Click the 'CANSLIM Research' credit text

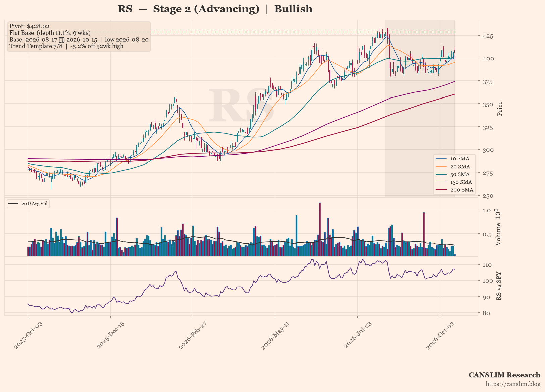pyautogui.click(x=504, y=375)
